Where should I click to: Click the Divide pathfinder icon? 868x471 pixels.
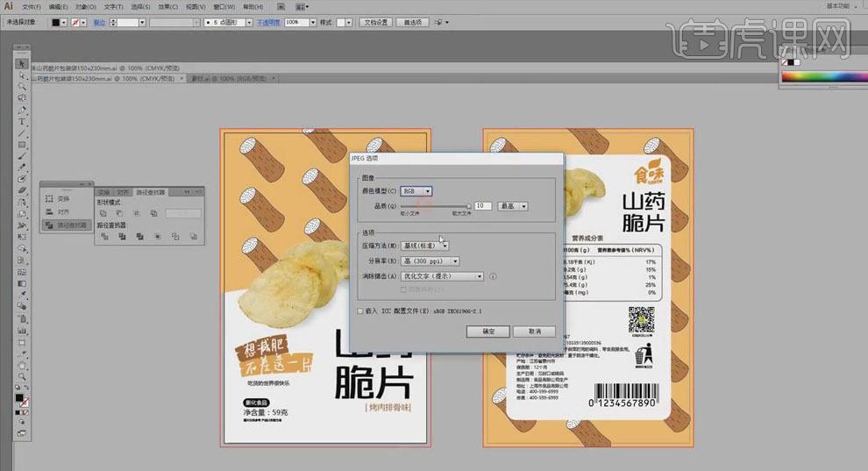coord(104,236)
